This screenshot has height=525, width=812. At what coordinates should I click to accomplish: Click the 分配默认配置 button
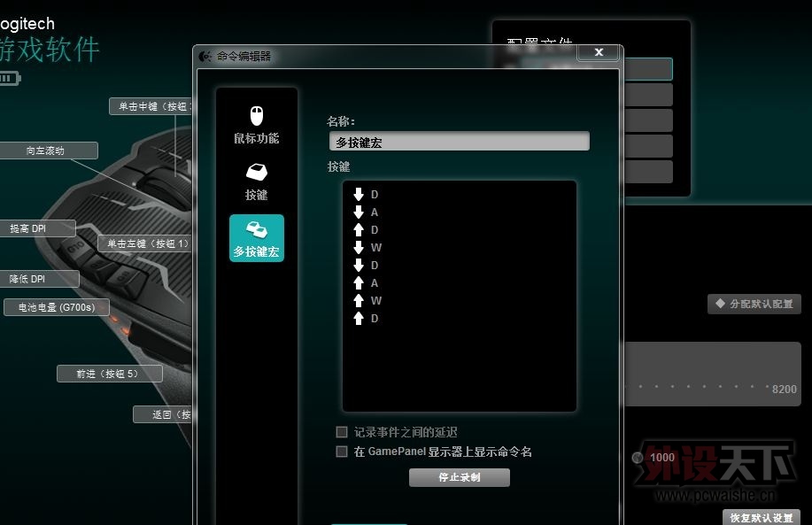[754, 304]
